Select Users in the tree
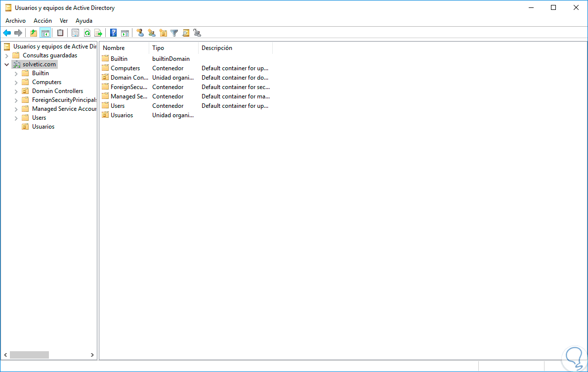Image resolution: width=588 pixels, height=372 pixels. coord(39,118)
